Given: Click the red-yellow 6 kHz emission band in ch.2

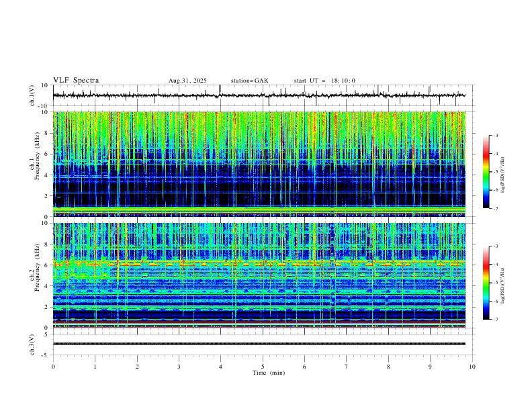Looking at the screenshot, I should click(x=259, y=263).
